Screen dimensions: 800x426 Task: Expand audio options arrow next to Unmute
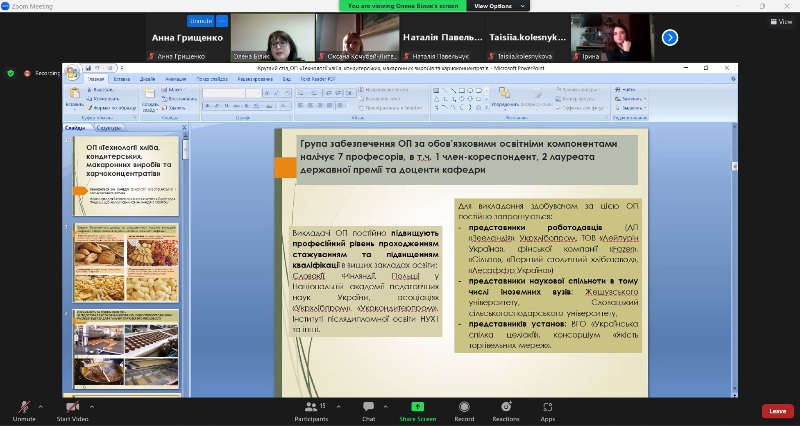click(x=40, y=406)
